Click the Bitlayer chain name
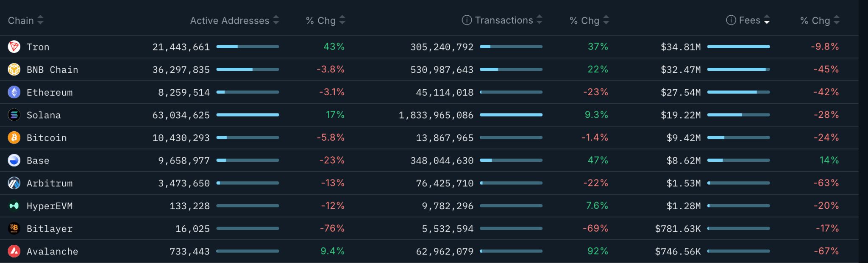 click(49, 228)
